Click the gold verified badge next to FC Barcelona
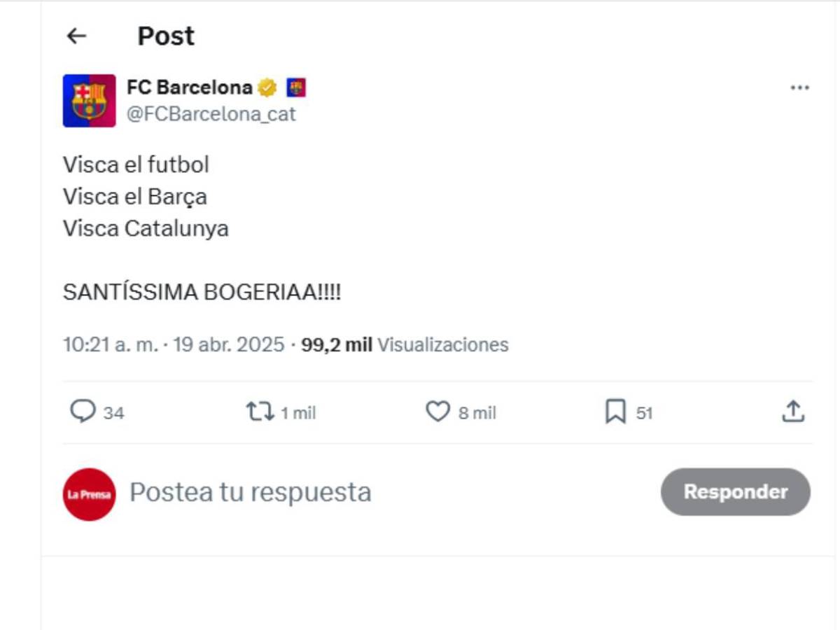Viewport: 840px width, 630px height. click(x=267, y=86)
